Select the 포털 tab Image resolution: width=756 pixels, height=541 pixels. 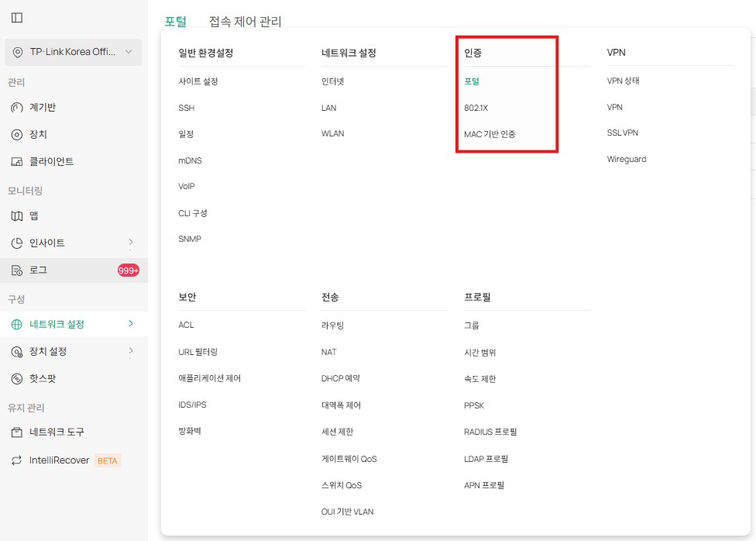click(x=175, y=22)
